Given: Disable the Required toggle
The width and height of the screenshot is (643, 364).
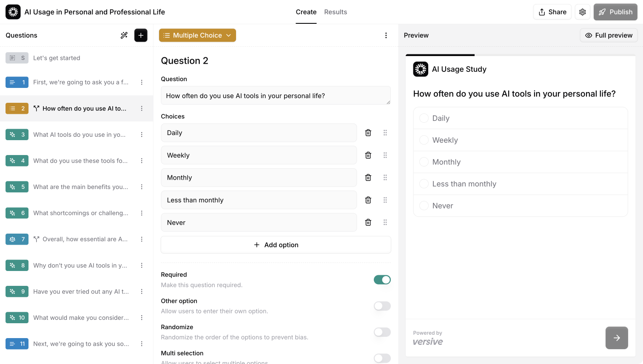Looking at the screenshot, I should pos(381,279).
